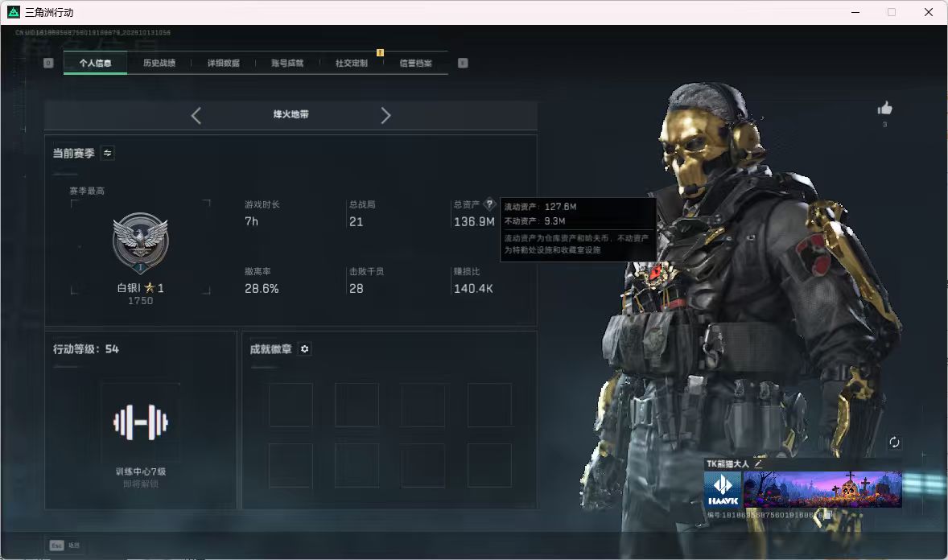The height and width of the screenshot is (560, 948).
Task: Click the Halloween graveyard banner image
Action: (x=822, y=489)
